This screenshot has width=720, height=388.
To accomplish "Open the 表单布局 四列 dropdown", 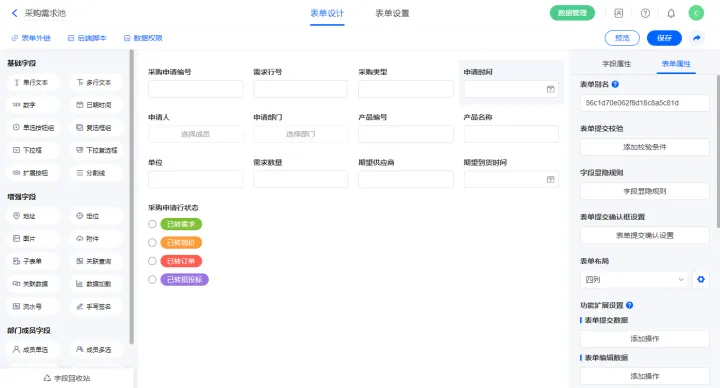I will (x=635, y=279).
